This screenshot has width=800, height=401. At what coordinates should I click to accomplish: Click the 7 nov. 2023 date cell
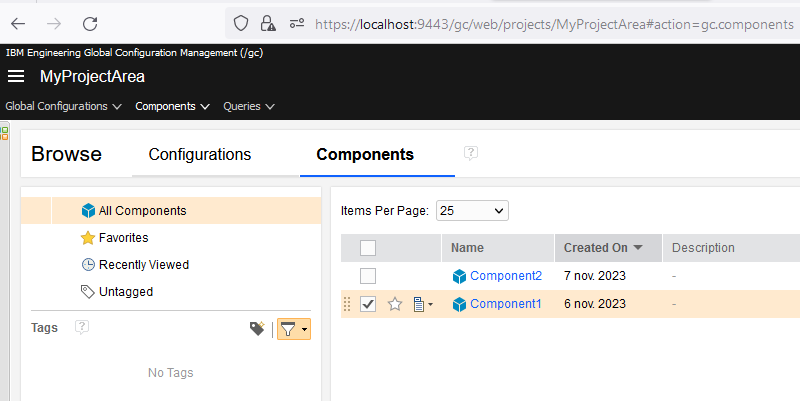[x=594, y=276]
